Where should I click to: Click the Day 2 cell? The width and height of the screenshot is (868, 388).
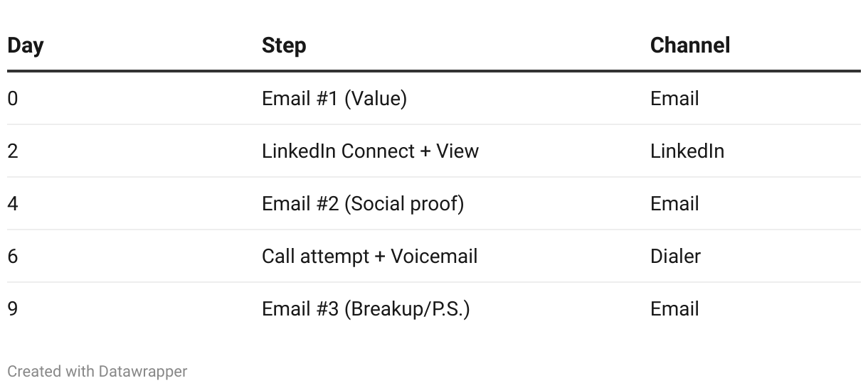click(13, 151)
